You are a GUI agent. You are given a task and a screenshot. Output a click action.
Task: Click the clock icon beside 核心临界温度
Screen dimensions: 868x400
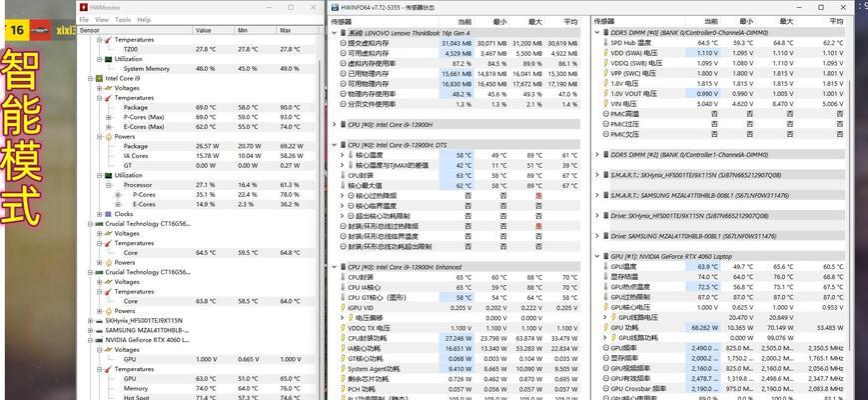(x=351, y=206)
